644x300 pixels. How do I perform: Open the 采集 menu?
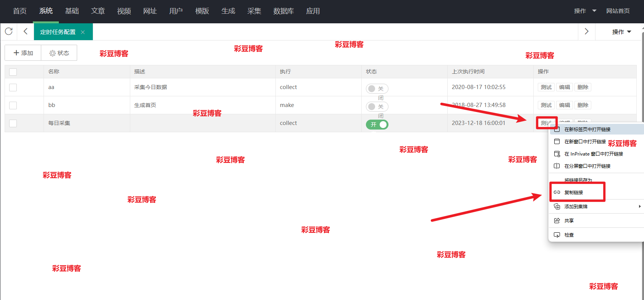point(254,11)
